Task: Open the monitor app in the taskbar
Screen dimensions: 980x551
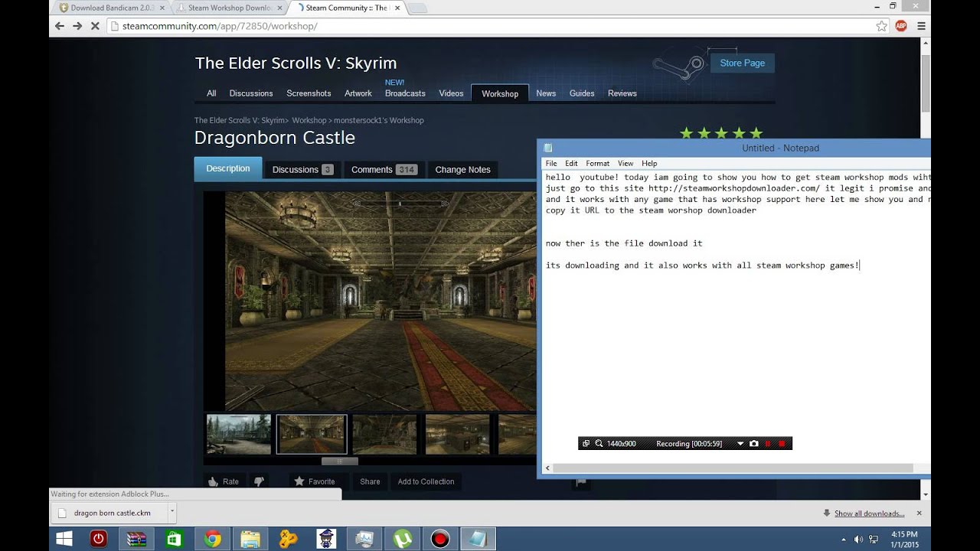Action: pyautogui.click(x=364, y=539)
